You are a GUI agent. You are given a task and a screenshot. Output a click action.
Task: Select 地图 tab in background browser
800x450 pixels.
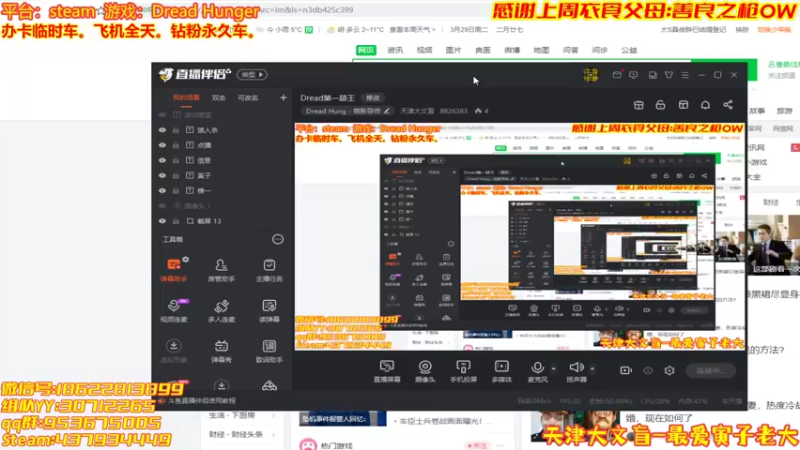click(x=541, y=50)
